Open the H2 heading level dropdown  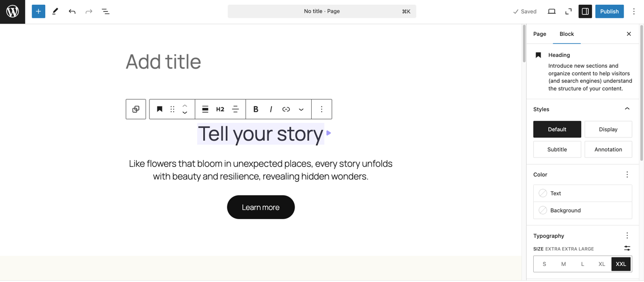point(220,109)
